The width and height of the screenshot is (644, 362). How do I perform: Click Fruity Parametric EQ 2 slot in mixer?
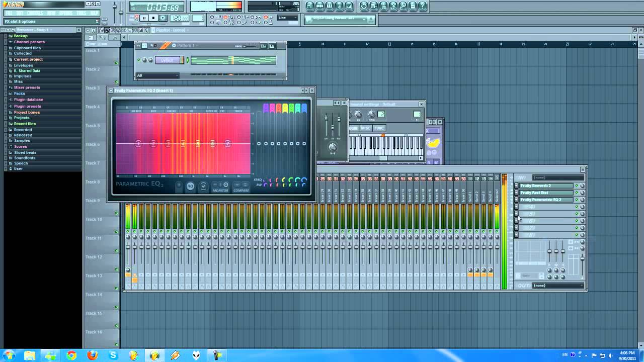click(546, 200)
